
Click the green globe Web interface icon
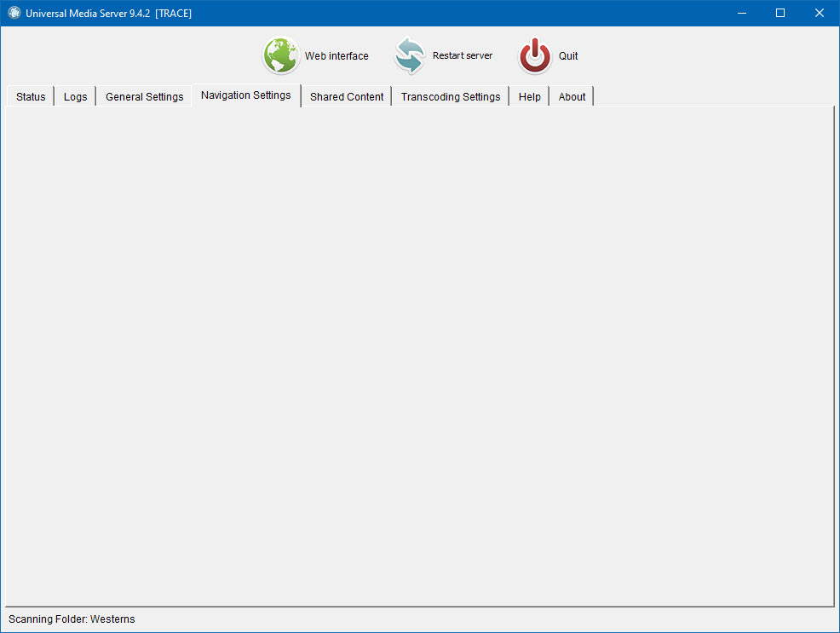[x=280, y=55]
